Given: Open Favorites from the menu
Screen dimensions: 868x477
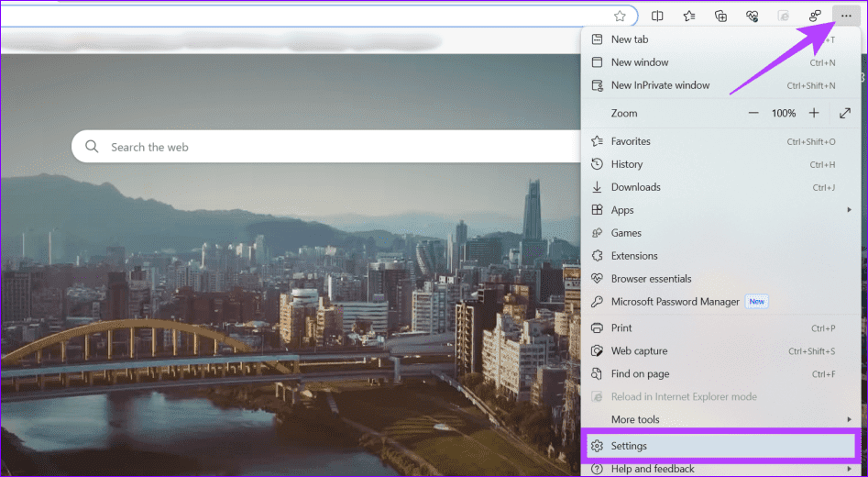Looking at the screenshot, I should click(x=720, y=141).
